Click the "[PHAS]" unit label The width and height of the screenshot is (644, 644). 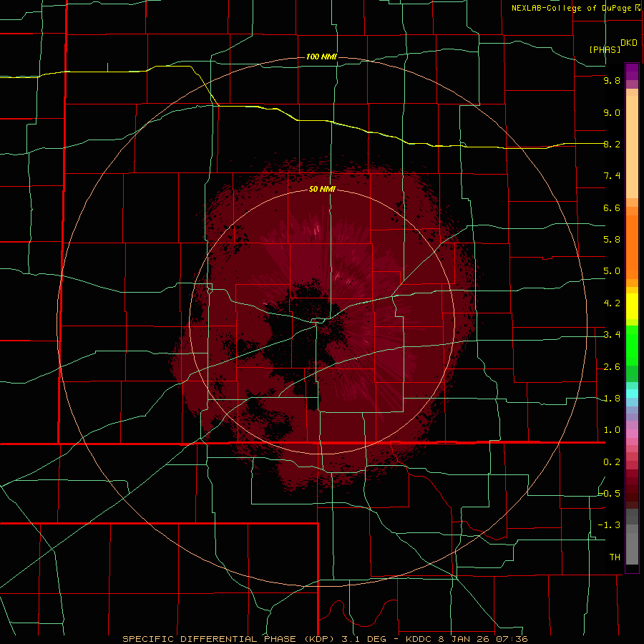click(x=605, y=49)
